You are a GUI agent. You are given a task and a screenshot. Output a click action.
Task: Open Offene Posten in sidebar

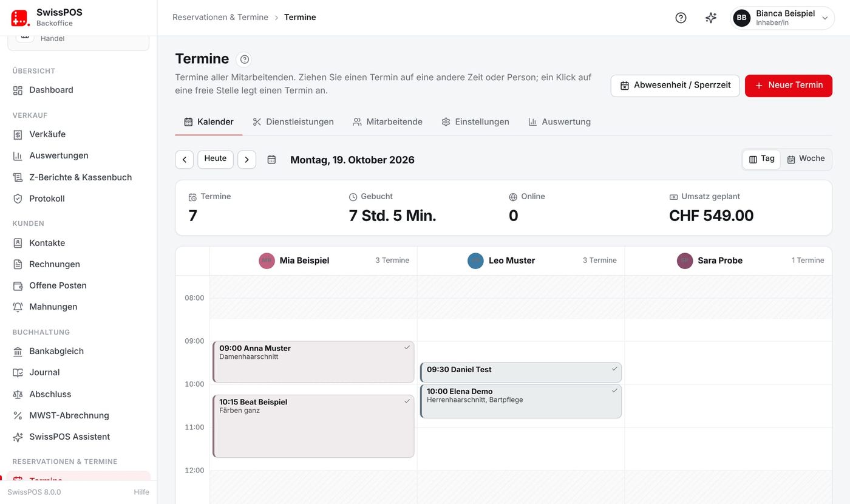(x=78, y=285)
